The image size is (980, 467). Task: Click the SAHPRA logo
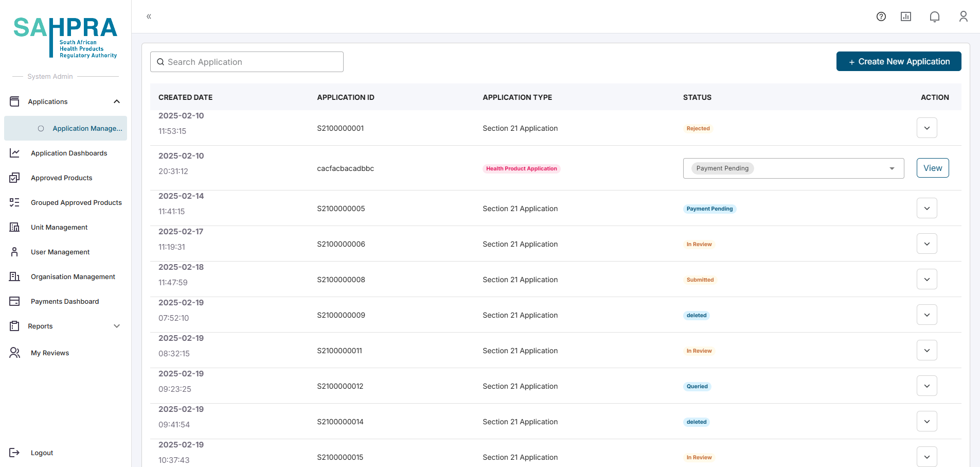click(65, 37)
